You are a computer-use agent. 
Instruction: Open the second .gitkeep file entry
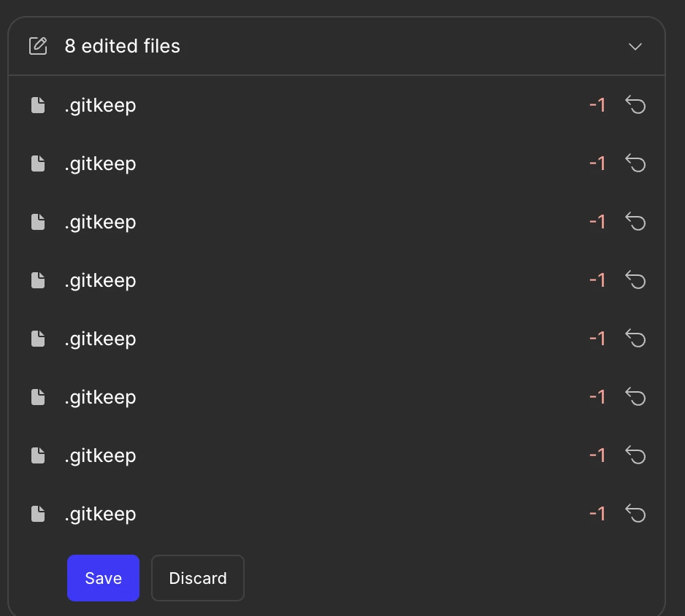(x=337, y=163)
